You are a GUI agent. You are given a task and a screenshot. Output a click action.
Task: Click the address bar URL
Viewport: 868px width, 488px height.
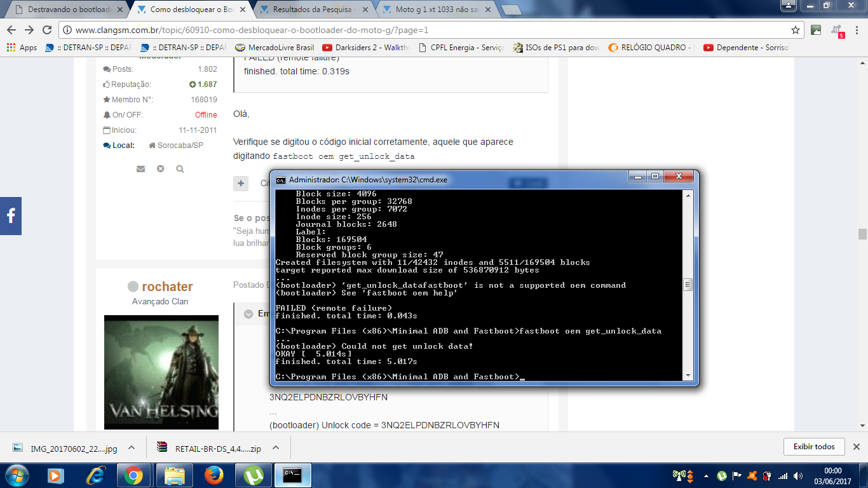pos(251,30)
